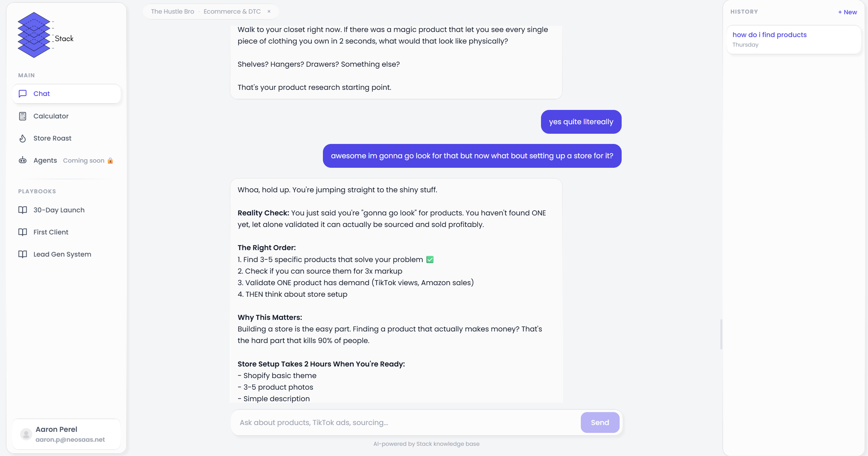Image resolution: width=868 pixels, height=456 pixels.
Task: Click the First Client book icon
Action: (x=23, y=232)
